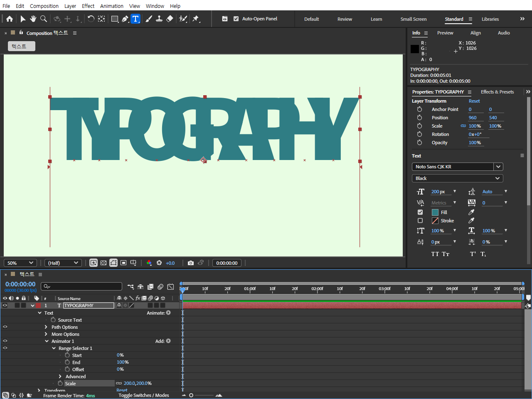Click Reset in Layer Transform
This screenshot has width=532, height=399.
tap(474, 101)
